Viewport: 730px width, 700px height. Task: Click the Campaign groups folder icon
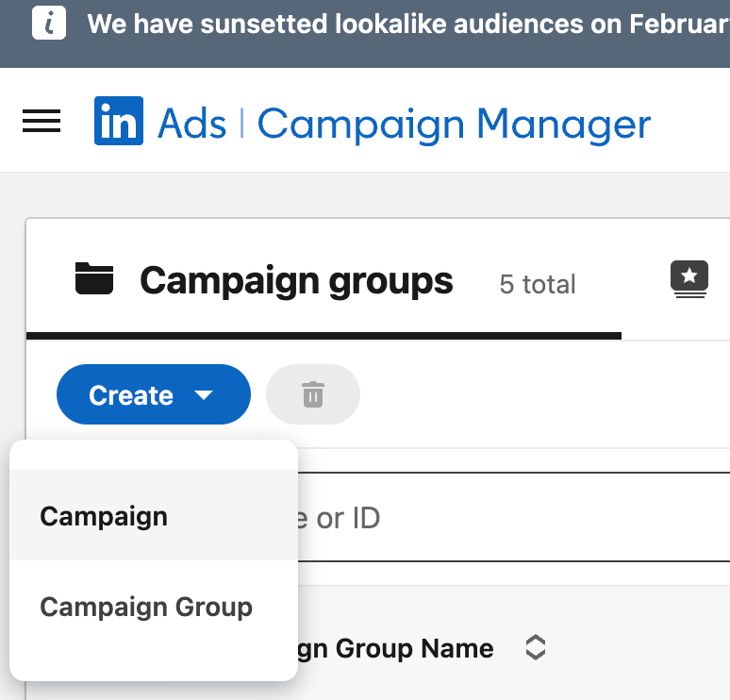click(94, 279)
